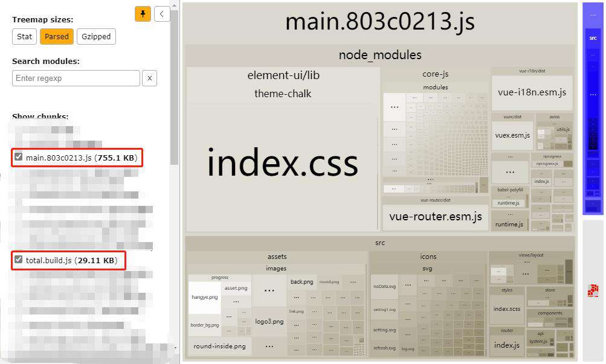Viewport: 606px width, 364px height.
Task: Click the index.css treemap block
Action: pos(283,164)
